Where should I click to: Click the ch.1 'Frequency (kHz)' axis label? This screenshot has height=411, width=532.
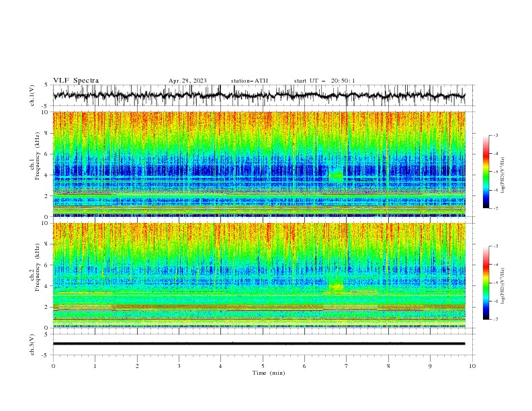point(38,156)
